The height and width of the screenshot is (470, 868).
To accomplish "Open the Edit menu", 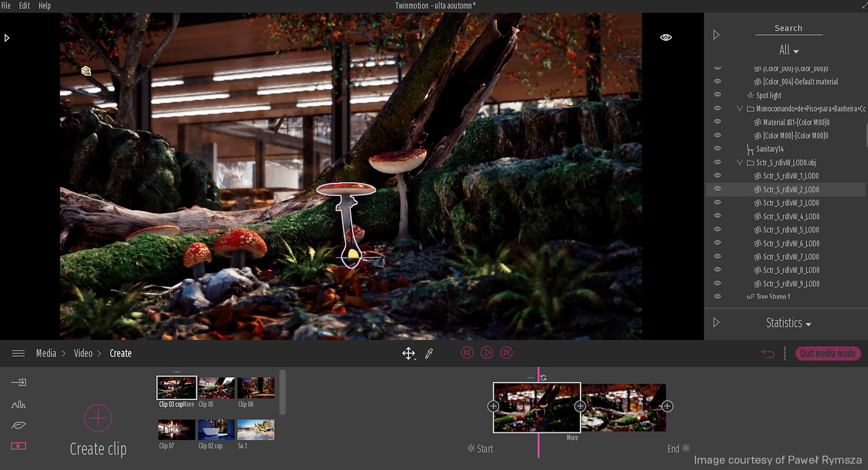I will [24, 6].
